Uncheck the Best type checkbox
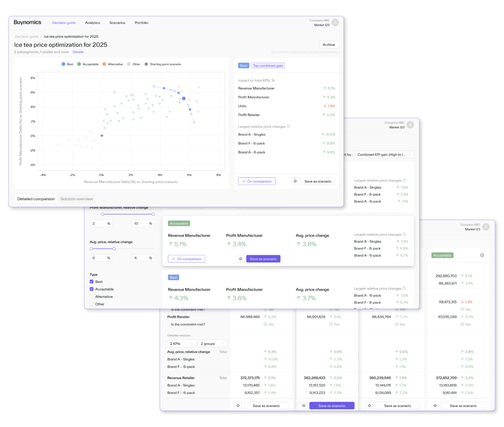The height and width of the screenshot is (427, 504). (92, 282)
